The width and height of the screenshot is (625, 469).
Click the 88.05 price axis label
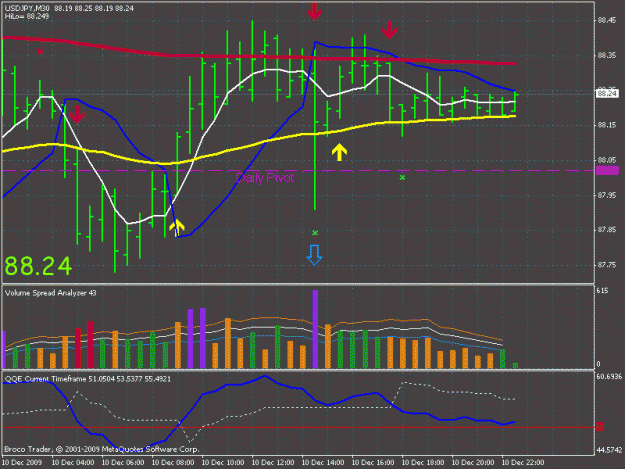point(607,160)
